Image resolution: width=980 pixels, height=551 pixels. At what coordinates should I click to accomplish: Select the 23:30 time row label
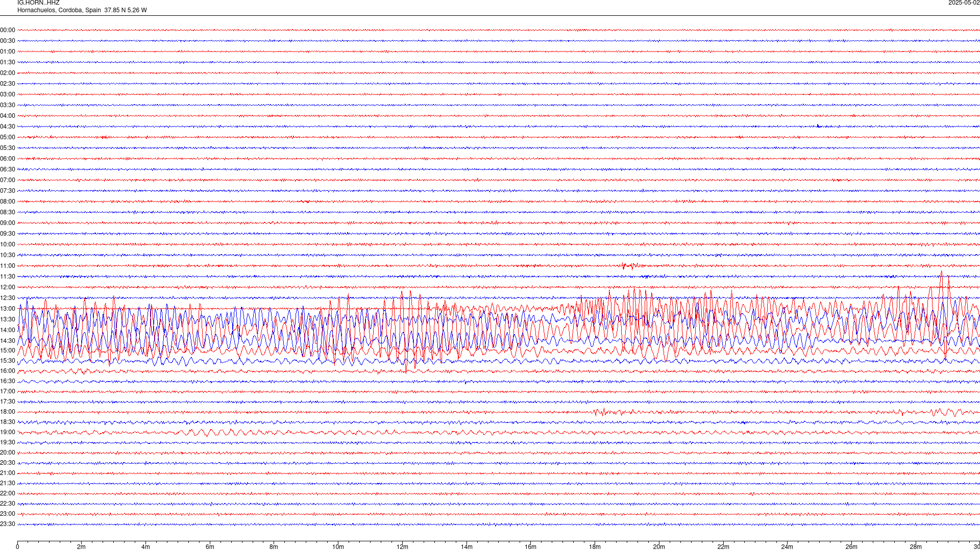[x=8, y=524]
